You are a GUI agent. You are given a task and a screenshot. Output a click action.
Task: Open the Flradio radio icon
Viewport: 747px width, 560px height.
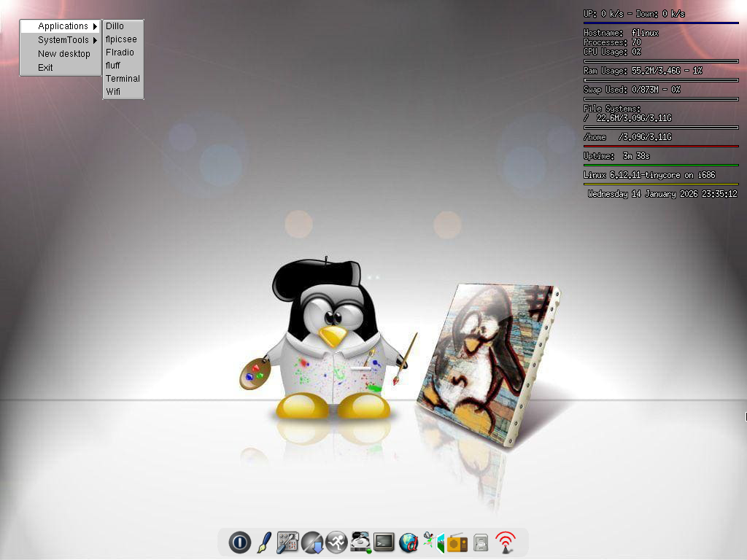point(457,542)
